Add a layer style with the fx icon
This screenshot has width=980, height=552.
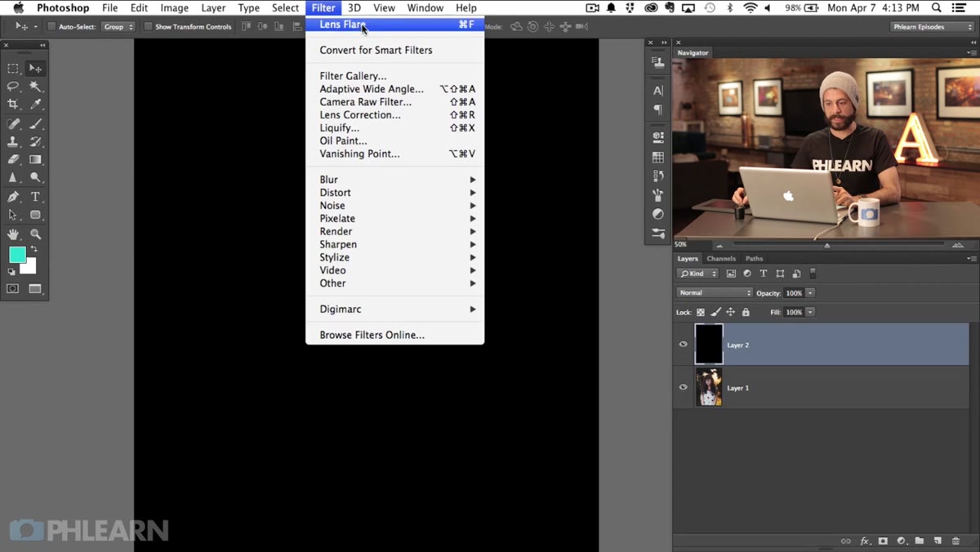coord(865,541)
